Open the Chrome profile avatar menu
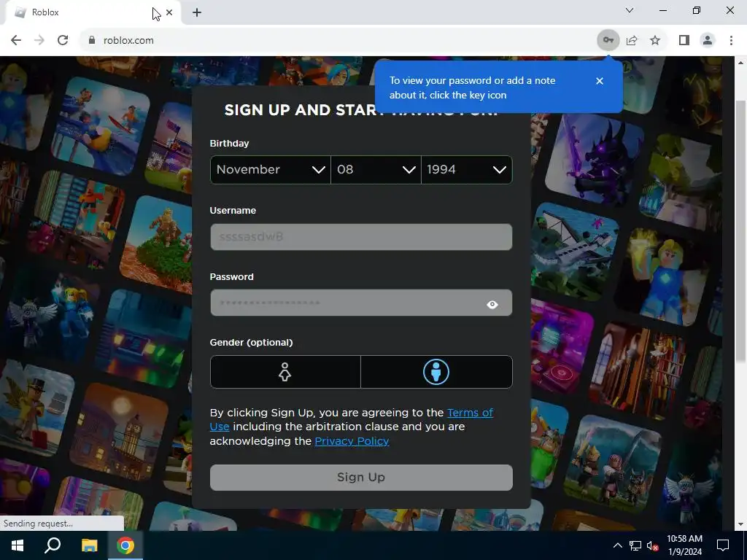Image resolution: width=747 pixels, height=560 pixels. [x=708, y=41]
